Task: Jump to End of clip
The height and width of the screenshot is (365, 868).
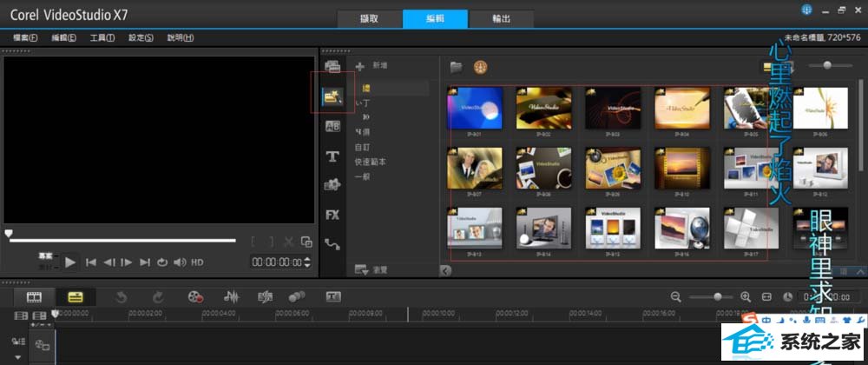Action: coord(144,262)
